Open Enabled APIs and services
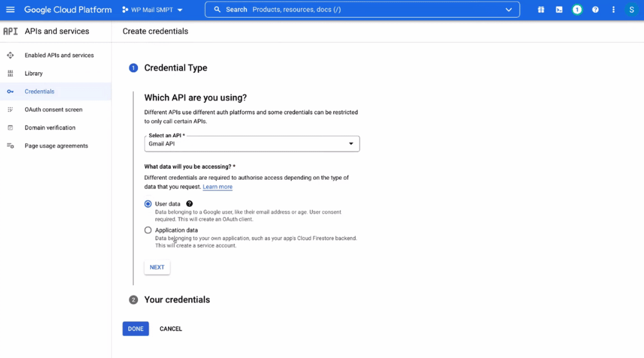644x358 pixels. [x=55, y=55]
